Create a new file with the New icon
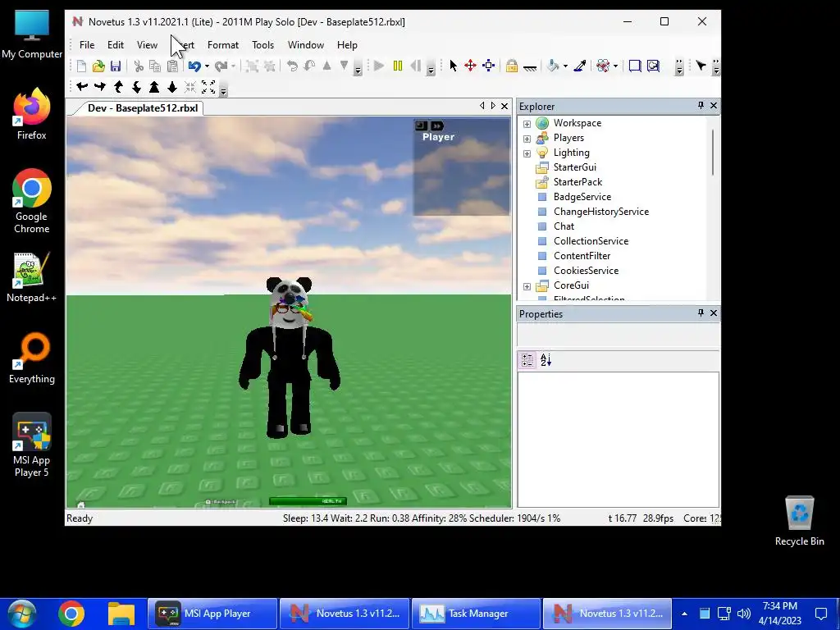 [81, 66]
